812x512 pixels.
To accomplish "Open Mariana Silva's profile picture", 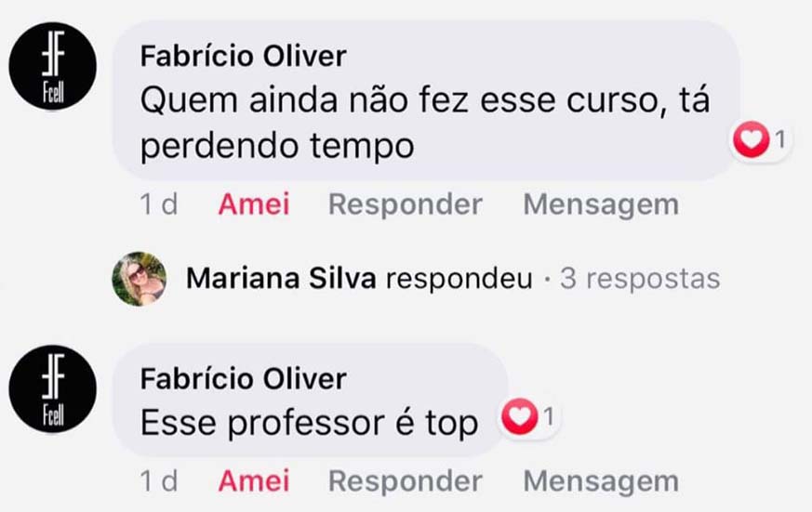I will pyautogui.click(x=140, y=279).
